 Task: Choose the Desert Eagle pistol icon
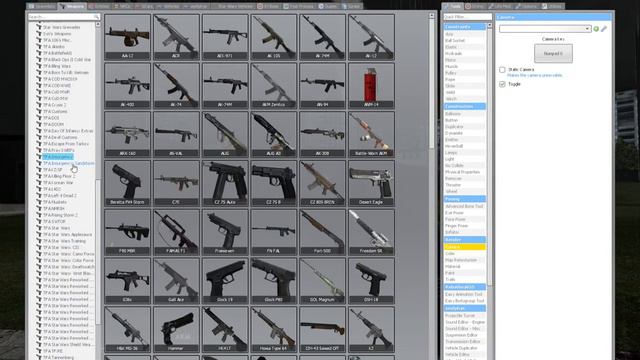(x=371, y=183)
